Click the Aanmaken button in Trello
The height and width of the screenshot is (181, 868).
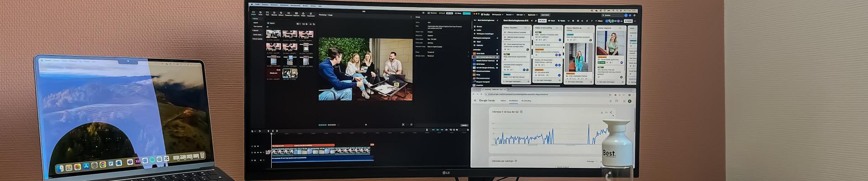[545, 14]
